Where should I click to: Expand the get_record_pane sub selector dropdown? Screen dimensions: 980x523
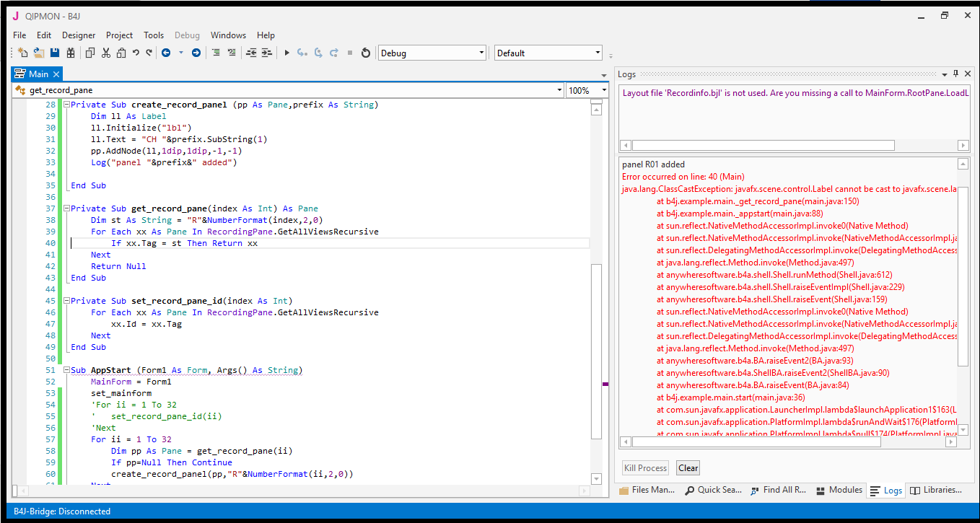(559, 90)
